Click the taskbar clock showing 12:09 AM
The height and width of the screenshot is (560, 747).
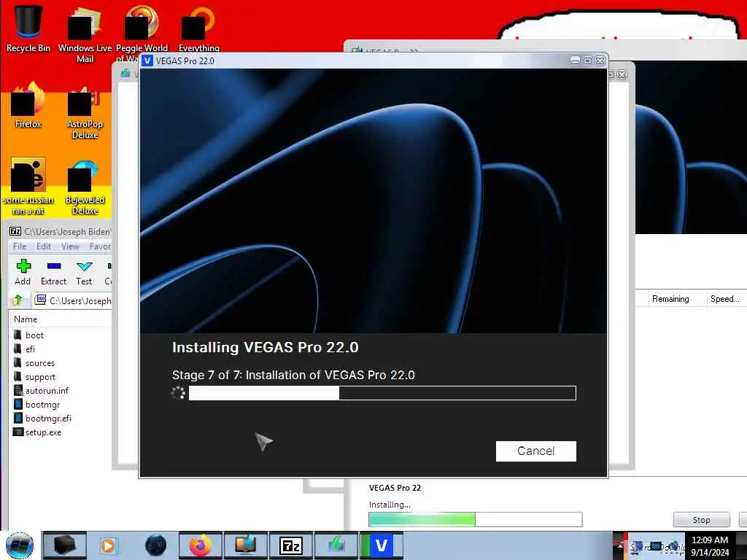(710, 545)
